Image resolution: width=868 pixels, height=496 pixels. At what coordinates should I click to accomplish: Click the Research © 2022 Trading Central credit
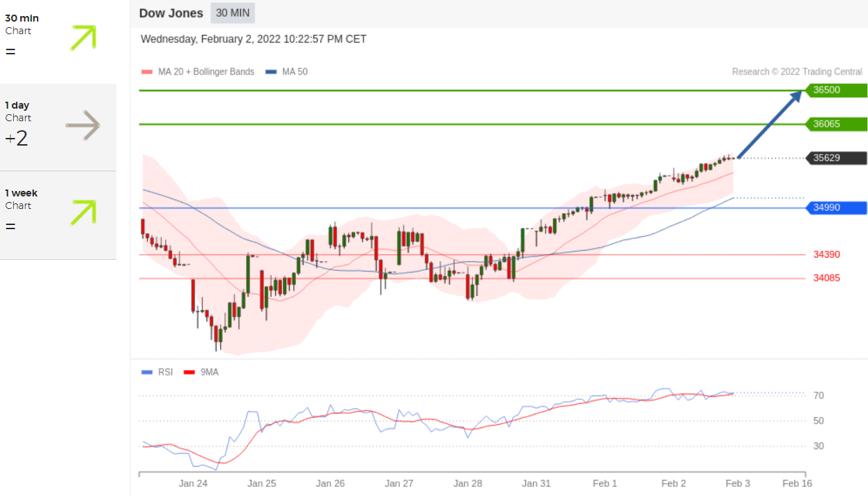(x=797, y=72)
